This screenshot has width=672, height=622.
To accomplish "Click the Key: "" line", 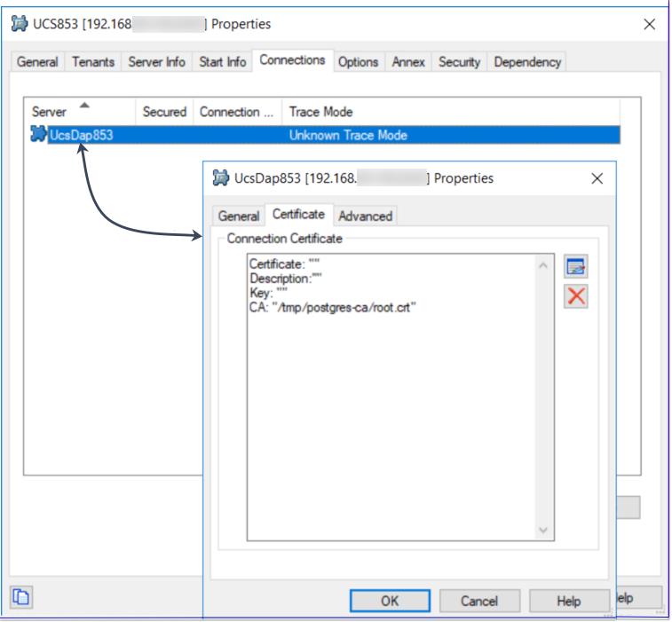I will (269, 293).
